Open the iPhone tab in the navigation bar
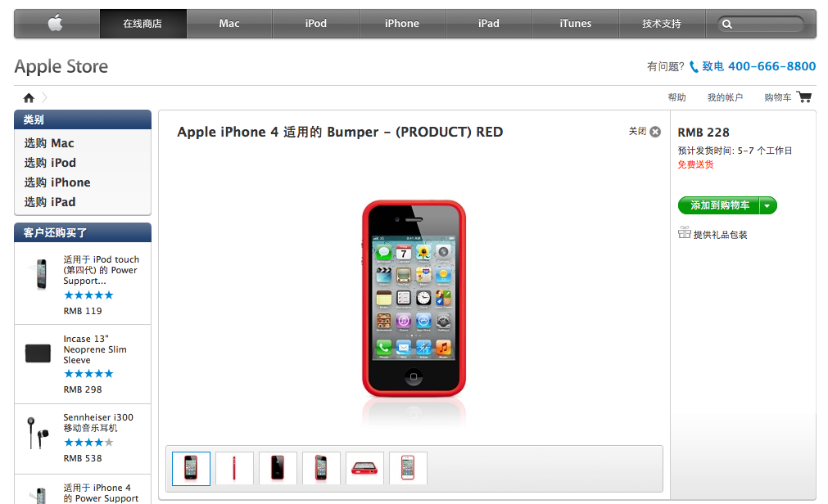Viewport: 828px width, 504px height. tap(402, 24)
